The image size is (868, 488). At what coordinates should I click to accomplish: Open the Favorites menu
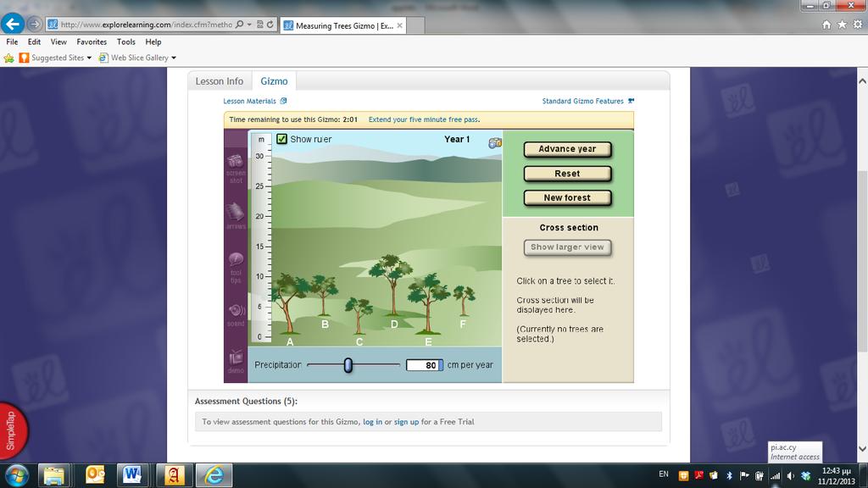click(92, 42)
